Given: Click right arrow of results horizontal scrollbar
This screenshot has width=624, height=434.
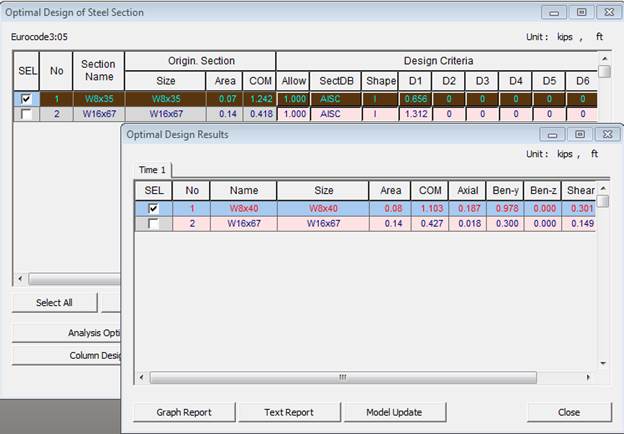Looking at the screenshot, I should tap(588, 378).
